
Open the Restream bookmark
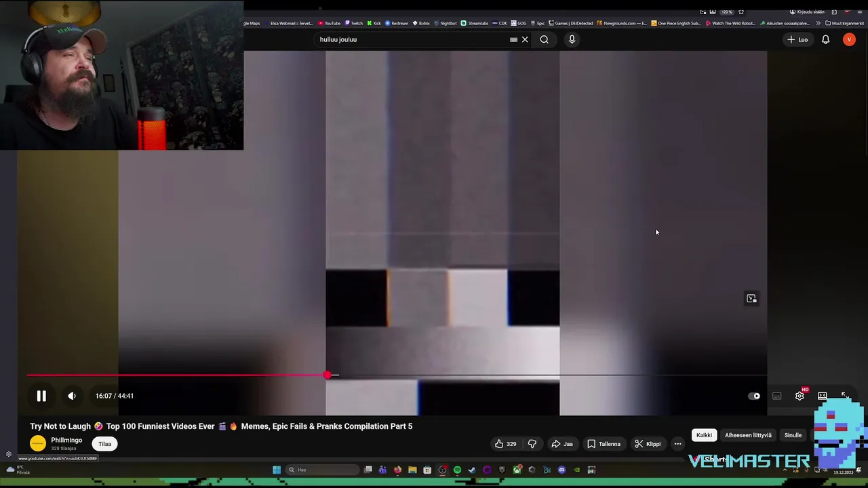(x=397, y=23)
